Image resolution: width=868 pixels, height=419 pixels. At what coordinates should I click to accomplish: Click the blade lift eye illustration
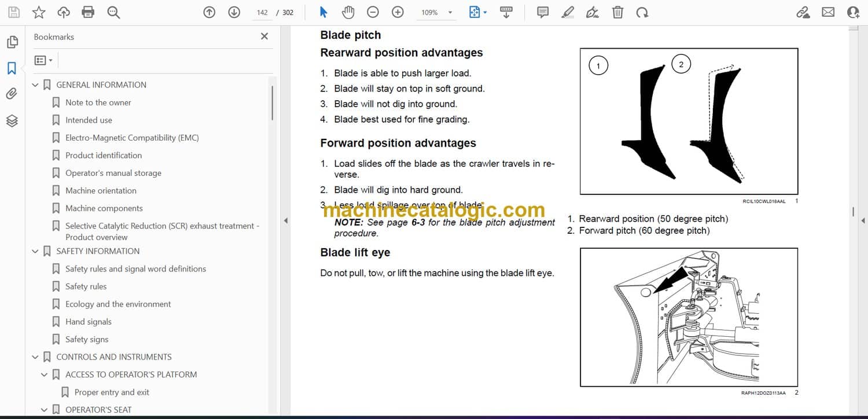pos(689,317)
